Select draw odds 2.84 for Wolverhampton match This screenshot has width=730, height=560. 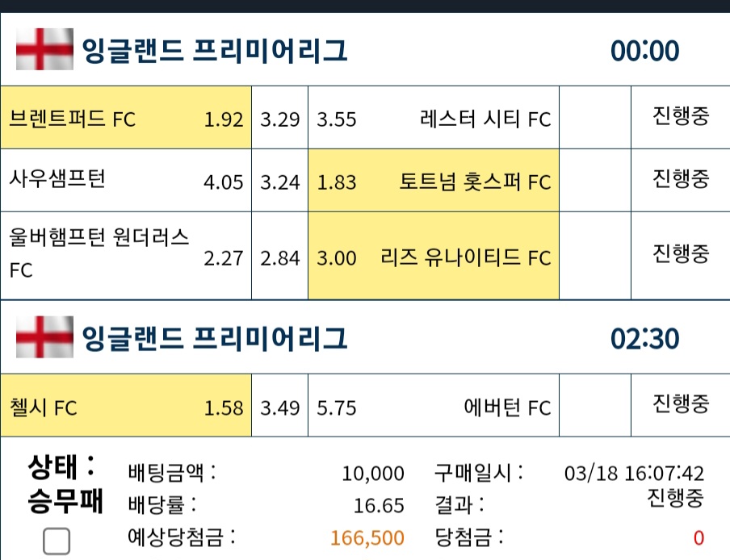(279, 256)
